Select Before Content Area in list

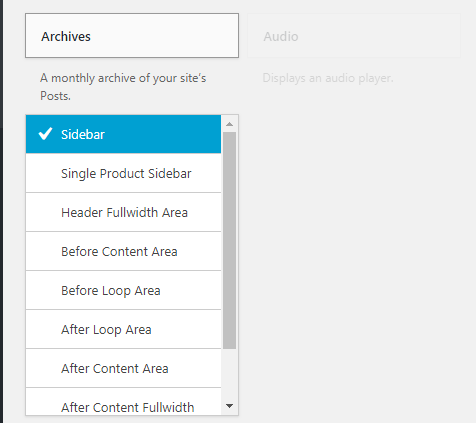(x=123, y=251)
